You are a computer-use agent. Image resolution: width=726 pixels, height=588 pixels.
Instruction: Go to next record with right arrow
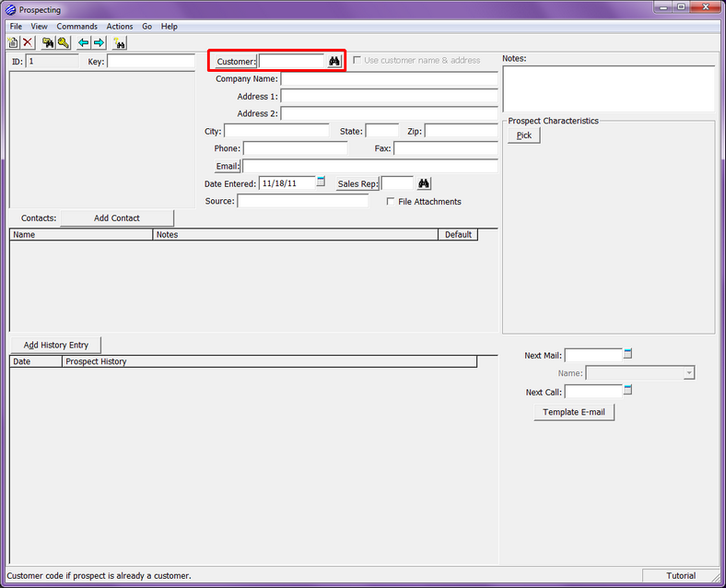[99, 43]
